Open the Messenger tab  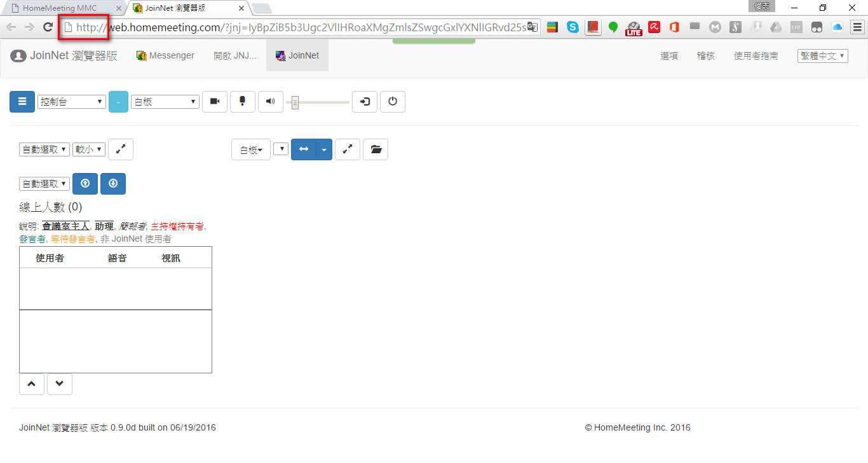tap(165, 56)
